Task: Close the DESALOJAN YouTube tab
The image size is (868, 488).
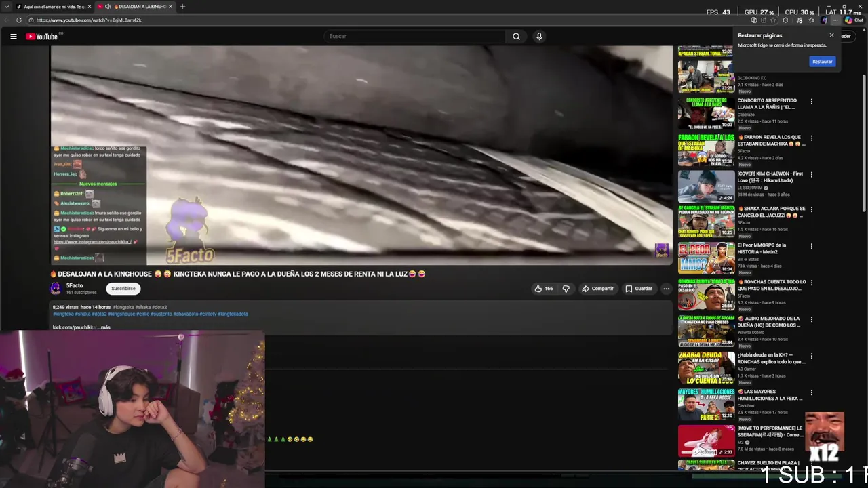Action: pyautogui.click(x=170, y=7)
